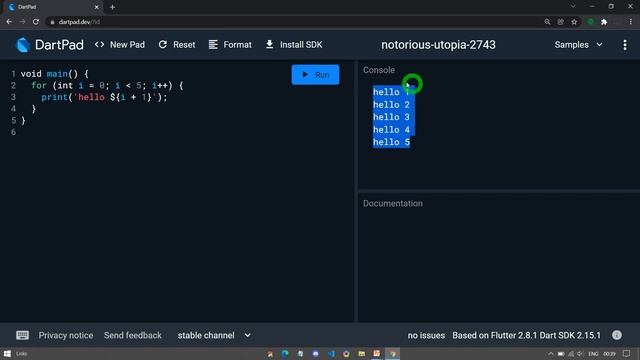Open Chrome's three-dot menu

click(631, 22)
